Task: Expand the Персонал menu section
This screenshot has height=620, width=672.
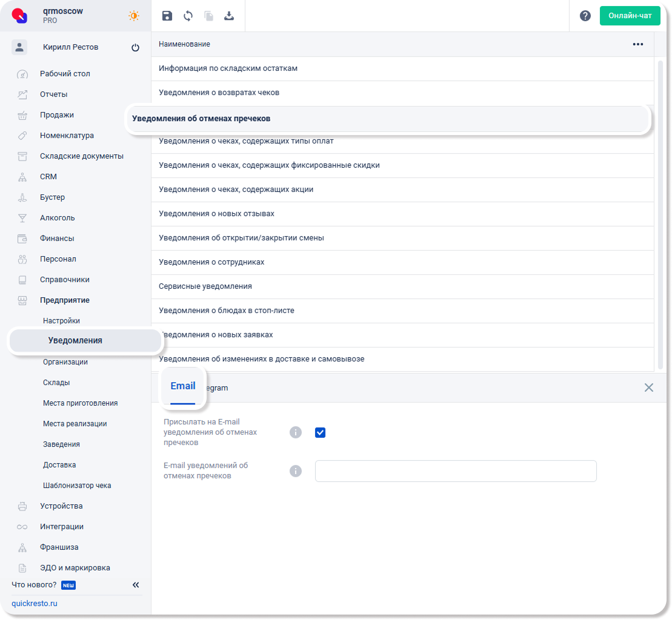Action: point(58,259)
